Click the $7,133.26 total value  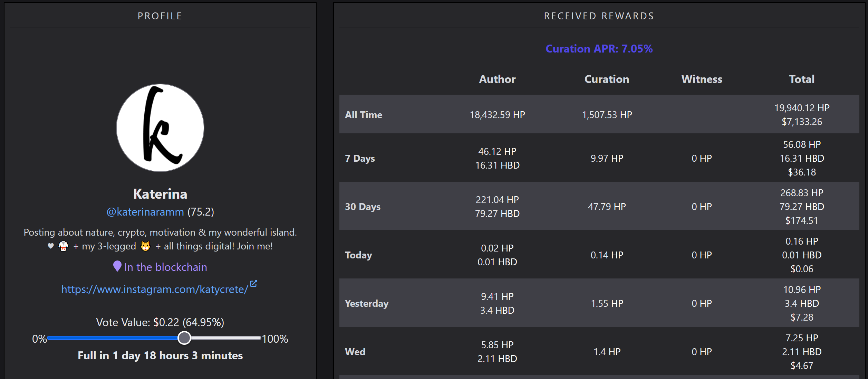802,122
